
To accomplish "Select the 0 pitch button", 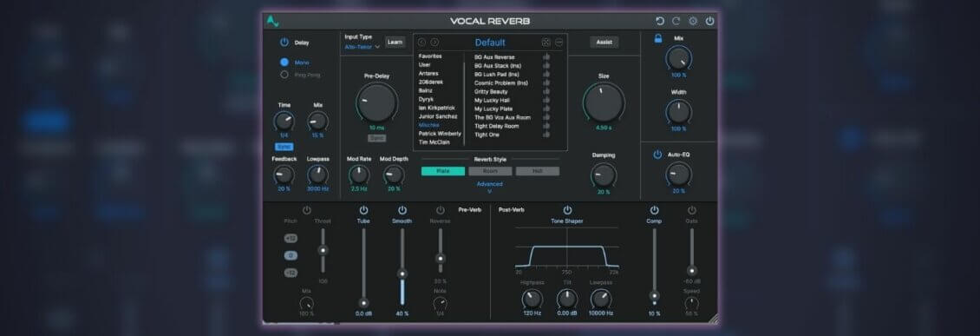I will click(x=291, y=255).
